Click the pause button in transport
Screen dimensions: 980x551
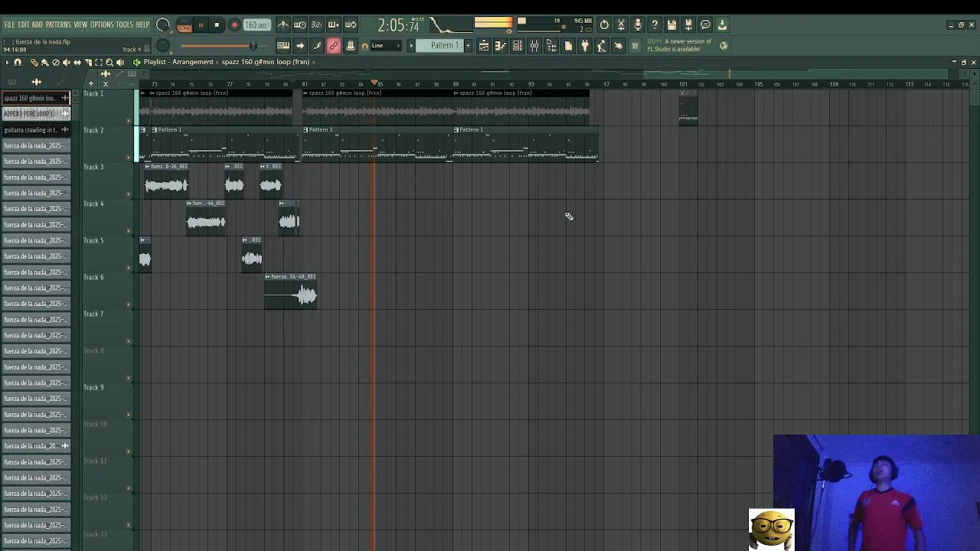click(201, 25)
